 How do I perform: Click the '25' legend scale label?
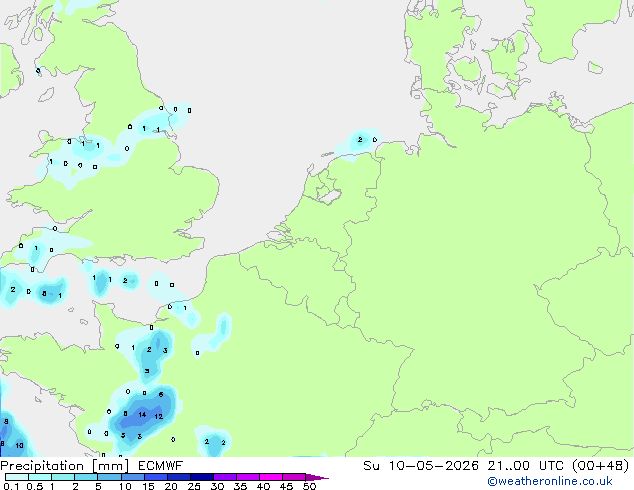[194, 486]
